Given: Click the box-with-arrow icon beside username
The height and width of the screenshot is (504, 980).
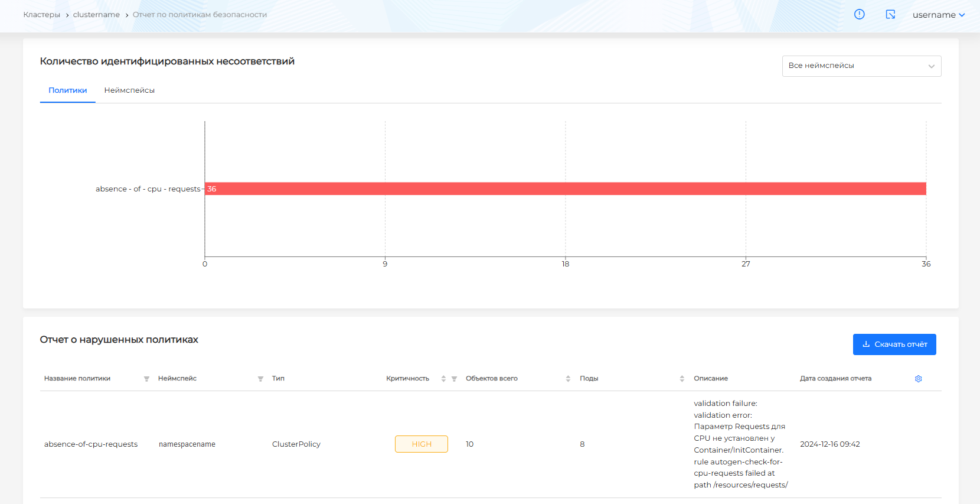Looking at the screenshot, I should pyautogui.click(x=890, y=14).
